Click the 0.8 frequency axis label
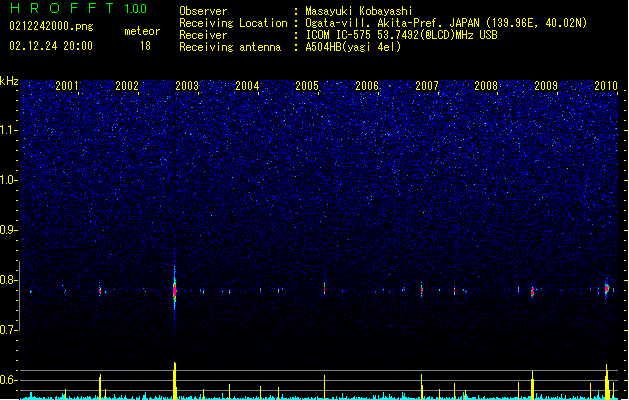This screenshot has height=400, width=629. (9, 280)
